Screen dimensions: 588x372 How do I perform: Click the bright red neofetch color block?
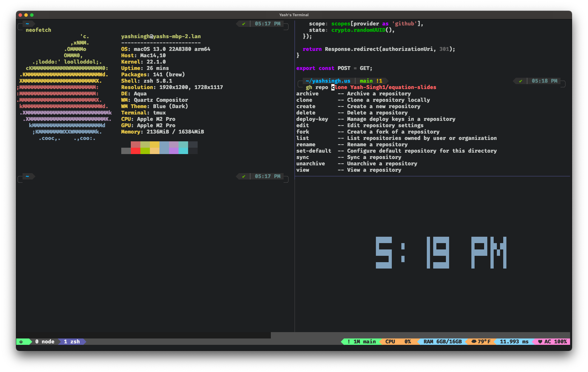(135, 151)
